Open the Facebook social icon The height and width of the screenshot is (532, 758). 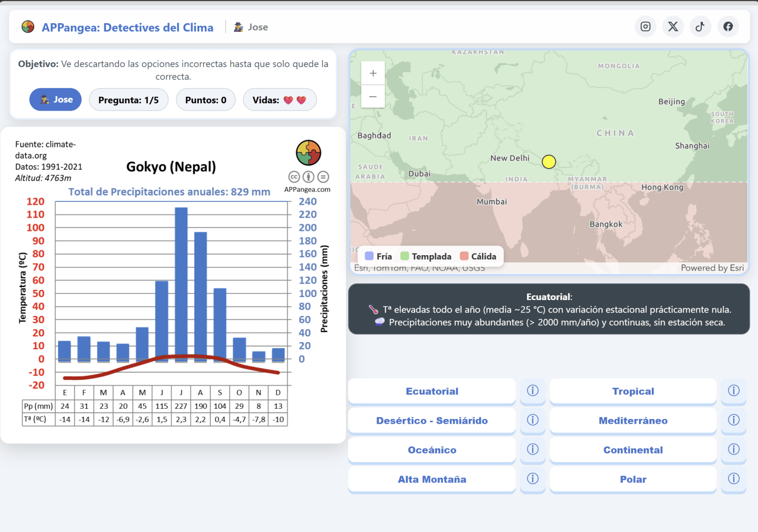point(728,27)
